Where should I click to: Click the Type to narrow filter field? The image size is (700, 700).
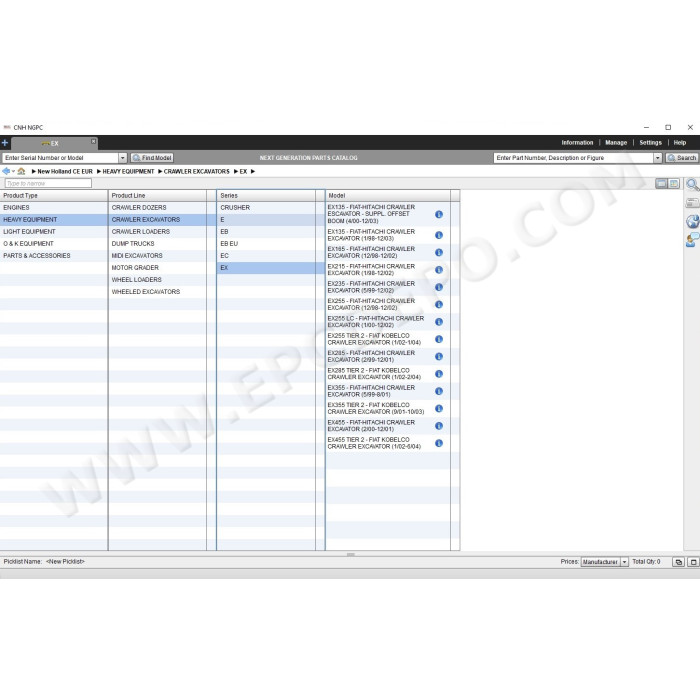[48, 183]
